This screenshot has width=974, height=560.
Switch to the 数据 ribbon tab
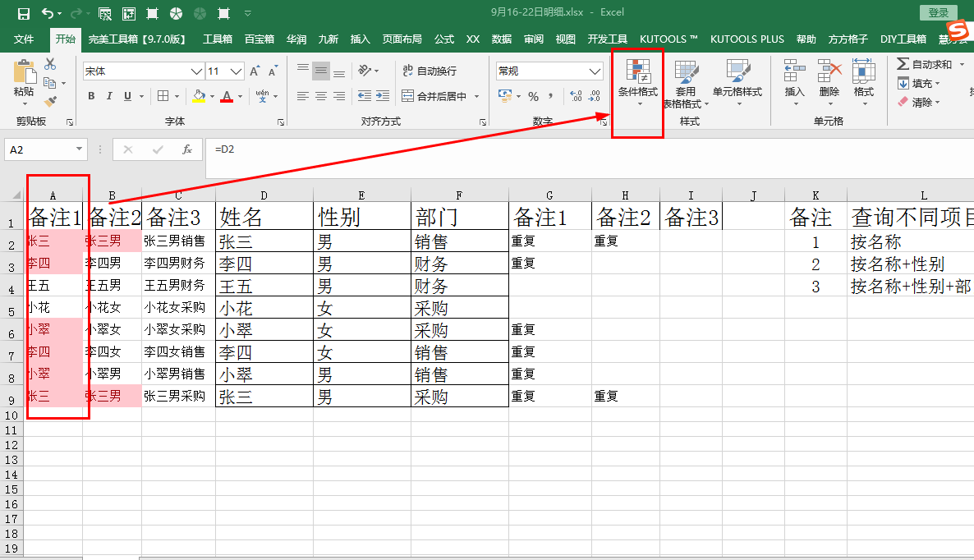(501, 39)
